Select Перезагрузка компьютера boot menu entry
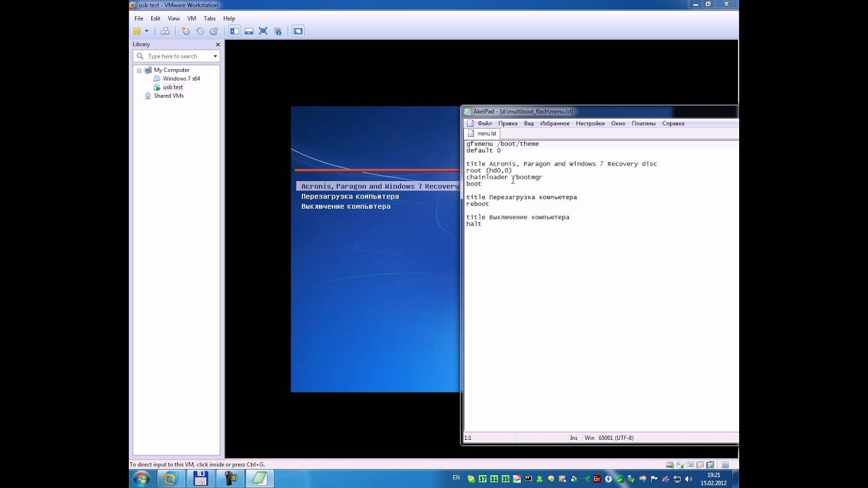 [350, 197]
